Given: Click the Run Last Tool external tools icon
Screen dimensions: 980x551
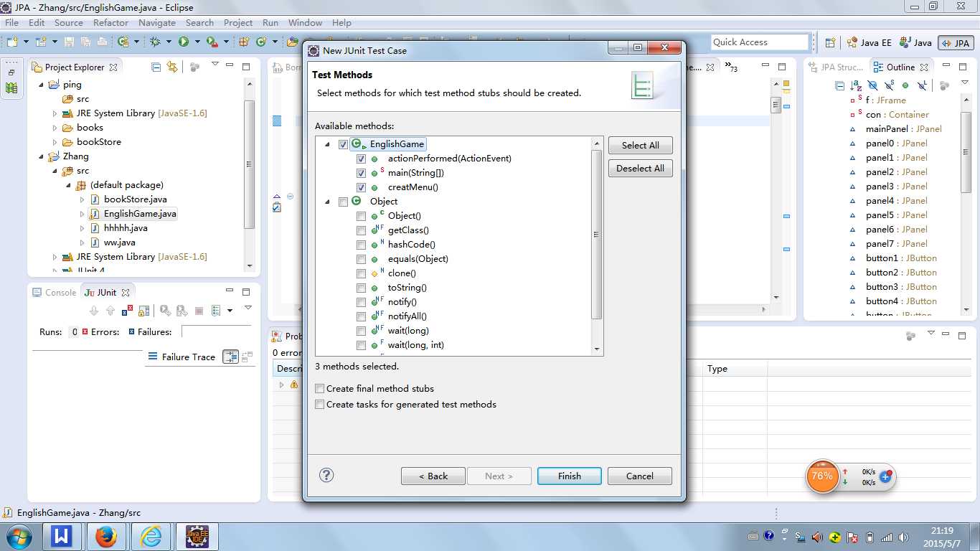Looking at the screenshot, I should coord(211,42).
